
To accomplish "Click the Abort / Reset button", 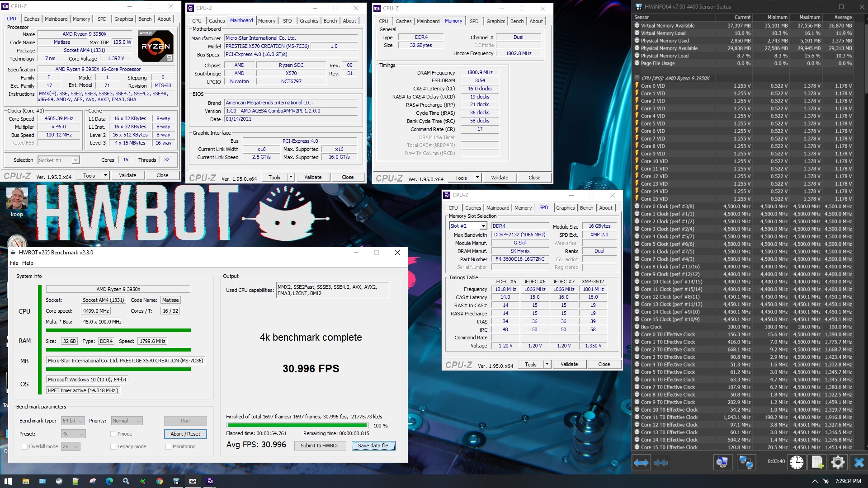I will 185,434.
